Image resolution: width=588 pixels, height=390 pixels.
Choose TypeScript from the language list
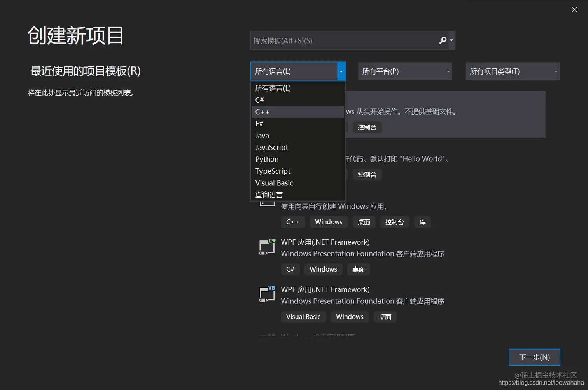coord(298,171)
